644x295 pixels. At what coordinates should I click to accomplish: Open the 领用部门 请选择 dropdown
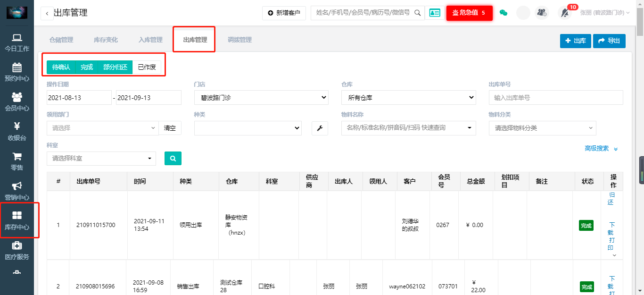click(x=102, y=128)
